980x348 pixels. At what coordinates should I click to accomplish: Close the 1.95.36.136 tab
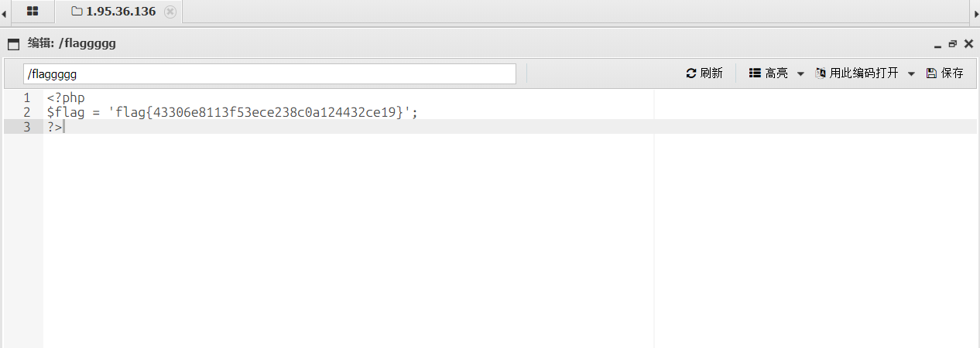click(x=170, y=12)
